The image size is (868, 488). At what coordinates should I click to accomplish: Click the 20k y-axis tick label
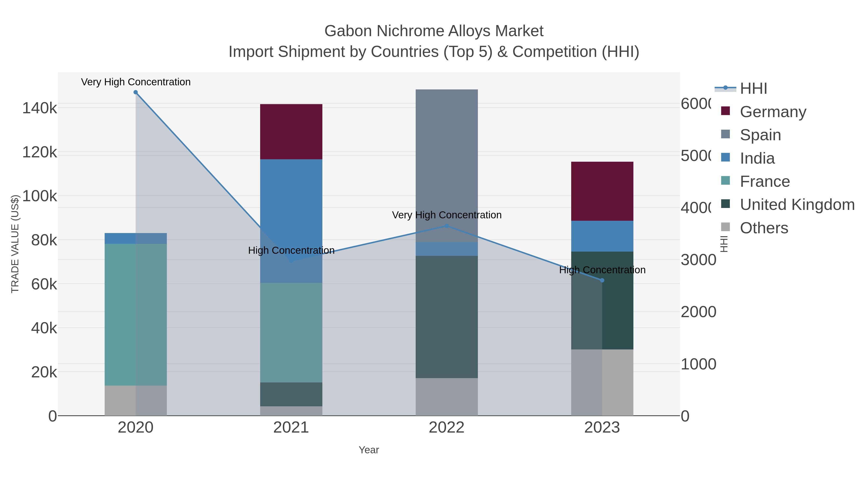[x=44, y=372]
